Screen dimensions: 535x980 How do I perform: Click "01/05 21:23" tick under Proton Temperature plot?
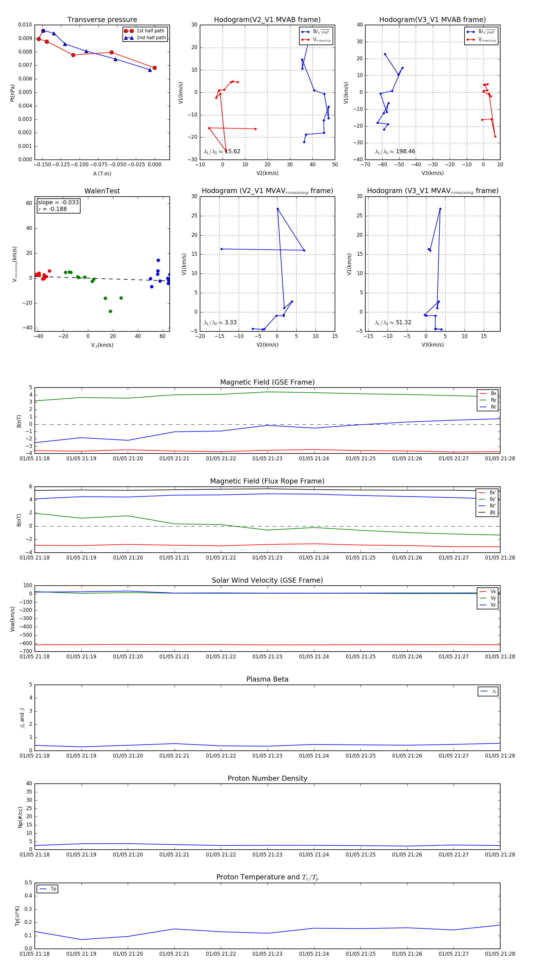(267, 954)
